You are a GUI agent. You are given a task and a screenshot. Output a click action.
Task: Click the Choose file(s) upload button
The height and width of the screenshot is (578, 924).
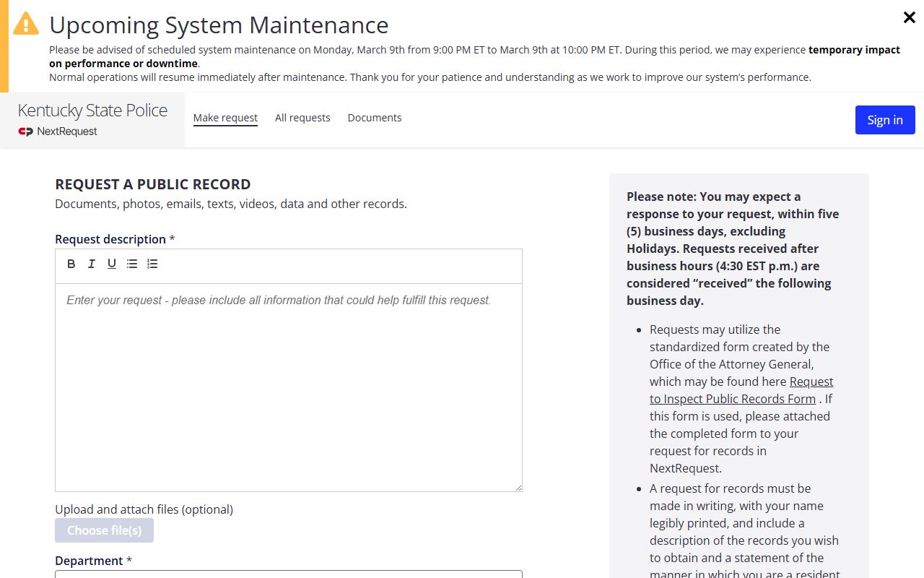[x=104, y=530]
